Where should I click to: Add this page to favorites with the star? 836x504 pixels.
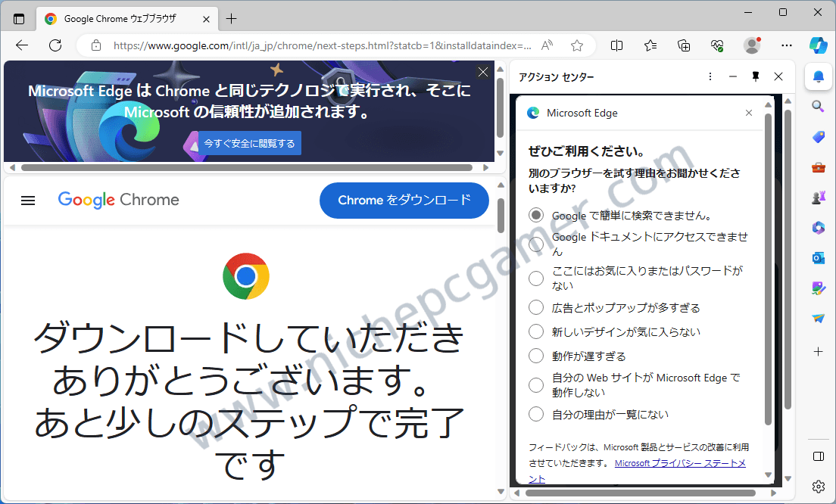(577, 46)
